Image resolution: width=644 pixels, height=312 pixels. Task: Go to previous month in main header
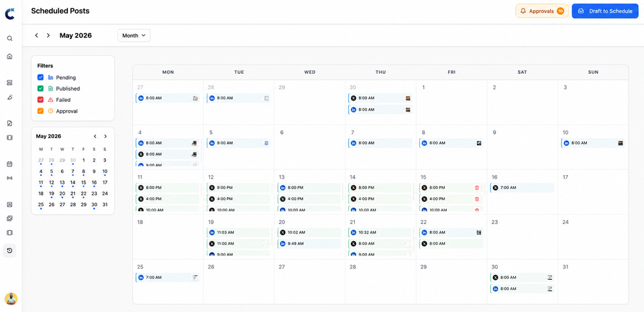(x=36, y=36)
